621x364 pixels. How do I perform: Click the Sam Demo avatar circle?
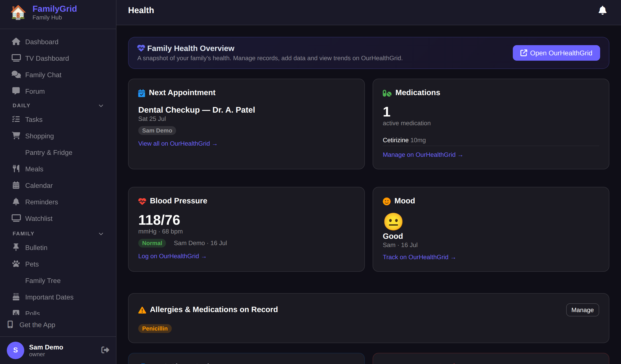click(16, 350)
